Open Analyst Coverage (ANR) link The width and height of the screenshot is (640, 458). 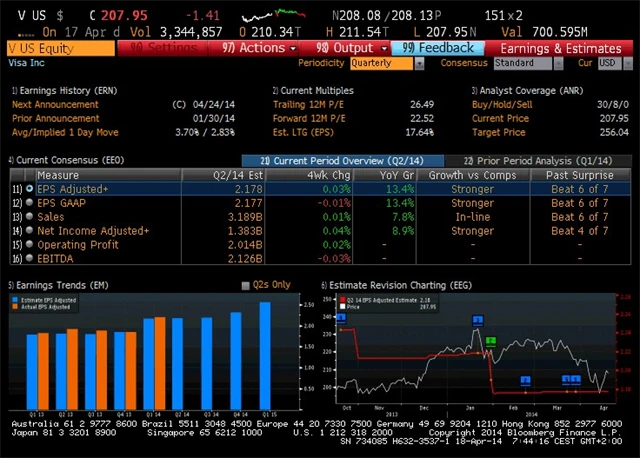[519, 90]
